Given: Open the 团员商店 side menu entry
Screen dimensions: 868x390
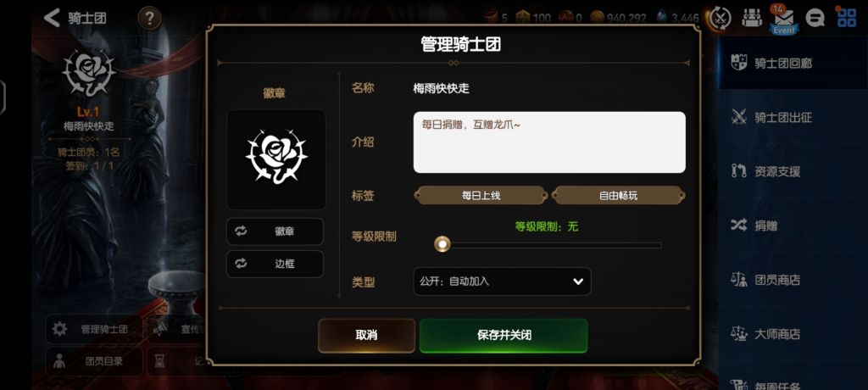Looking at the screenshot, I should pyautogui.click(x=793, y=281).
